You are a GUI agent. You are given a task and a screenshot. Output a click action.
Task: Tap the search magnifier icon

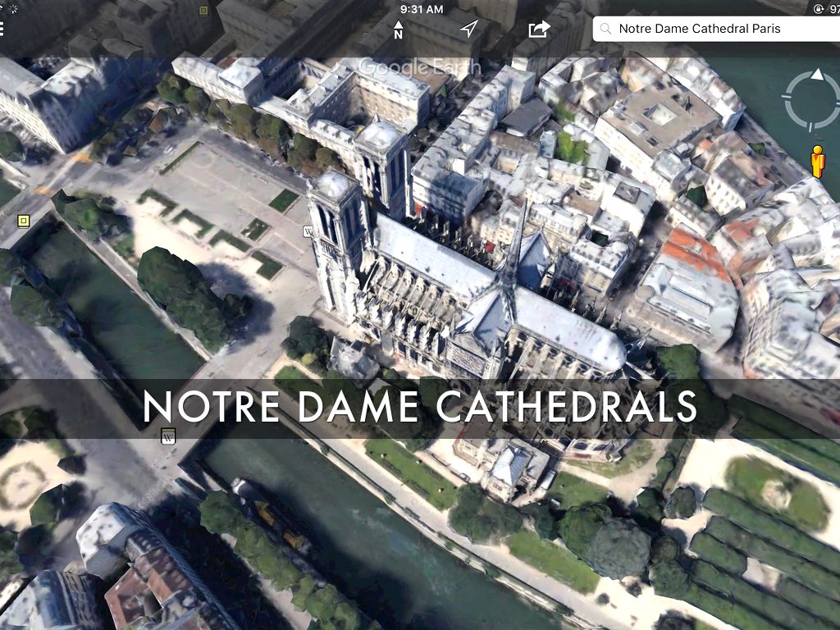pyautogui.click(x=605, y=29)
